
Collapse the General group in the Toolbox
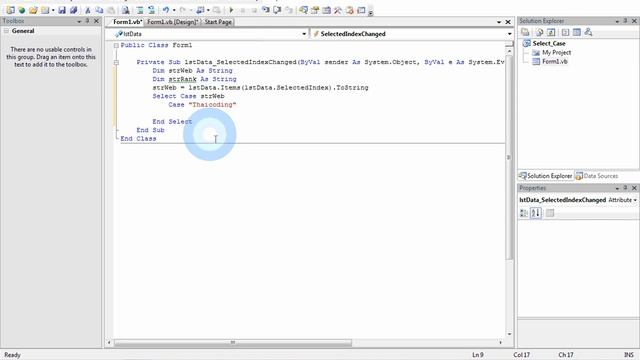click(6, 31)
